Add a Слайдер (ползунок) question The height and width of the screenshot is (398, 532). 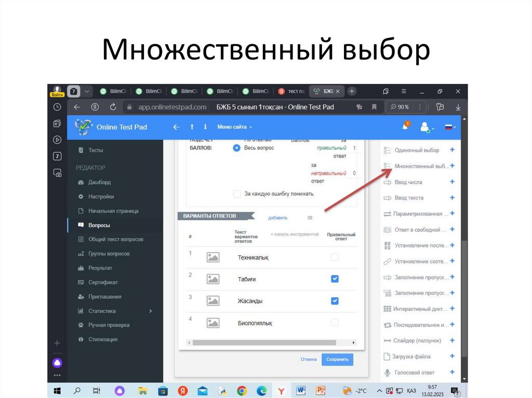[452, 340]
